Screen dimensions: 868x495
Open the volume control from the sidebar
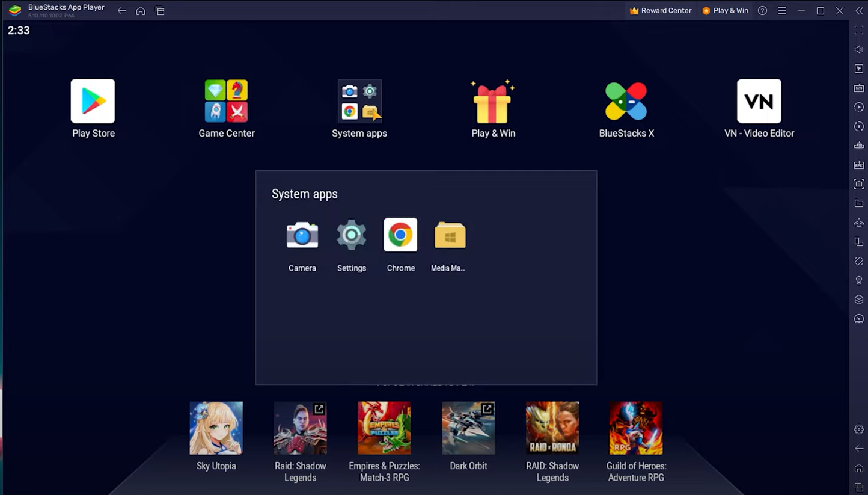tap(858, 49)
